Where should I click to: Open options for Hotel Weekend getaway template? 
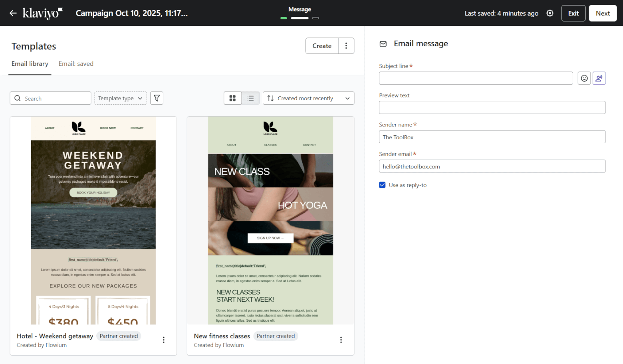click(x=164, y=340)
